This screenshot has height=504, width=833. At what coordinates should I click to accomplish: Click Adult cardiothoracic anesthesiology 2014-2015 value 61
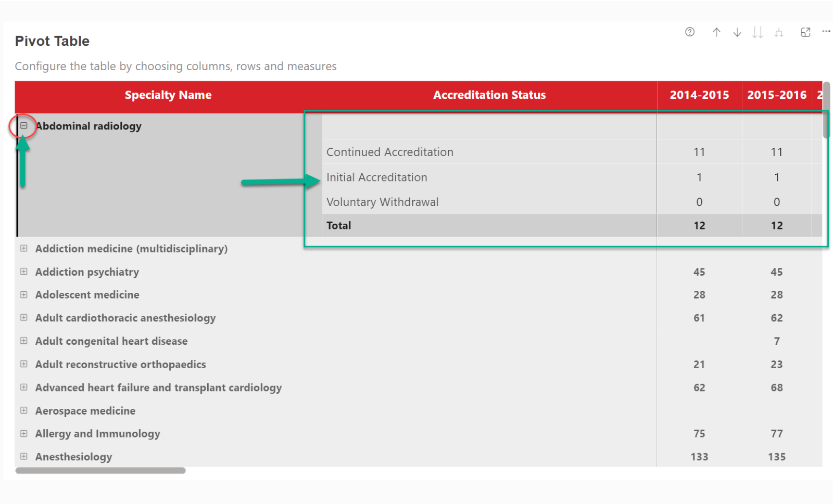[x=699, y=318]
